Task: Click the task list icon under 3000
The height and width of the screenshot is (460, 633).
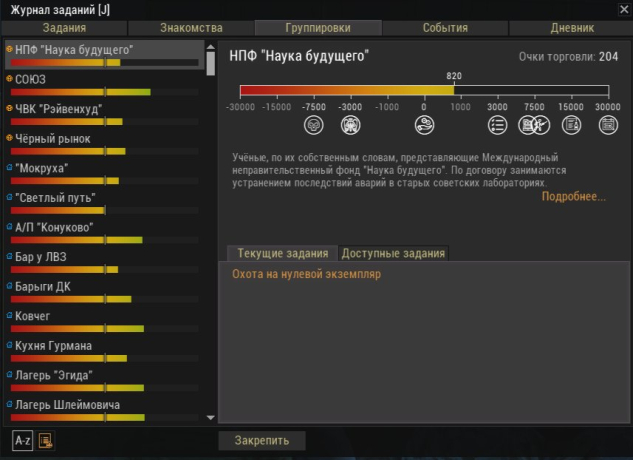Action: click(497, 125)
